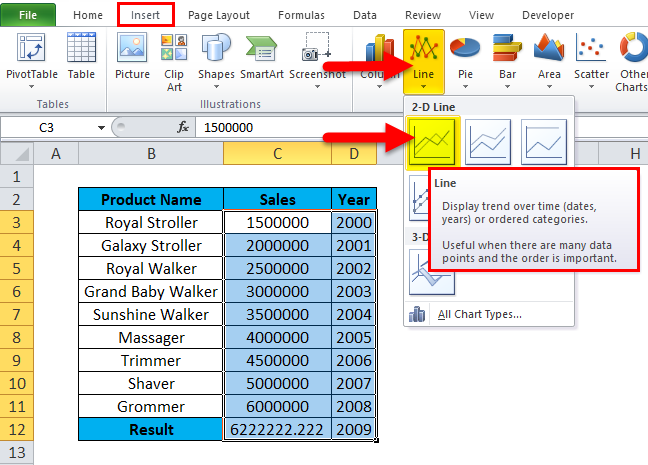Switch to the Insert tab

(145, 15)
